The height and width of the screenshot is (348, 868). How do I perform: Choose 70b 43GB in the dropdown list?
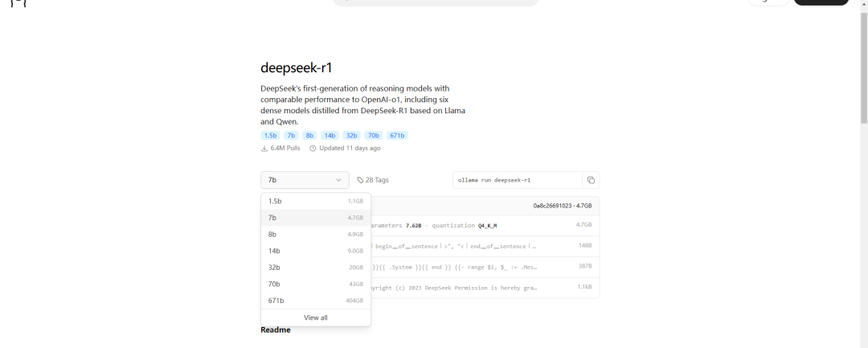316,285
